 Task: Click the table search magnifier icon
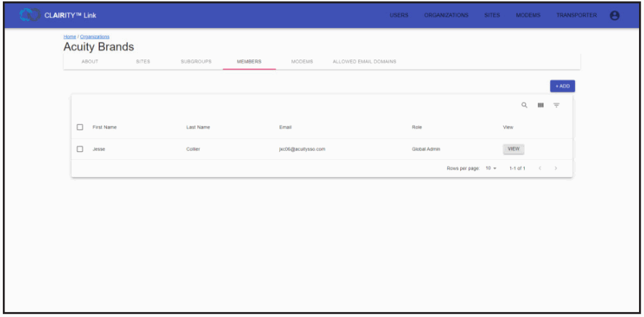coord(525,105)
